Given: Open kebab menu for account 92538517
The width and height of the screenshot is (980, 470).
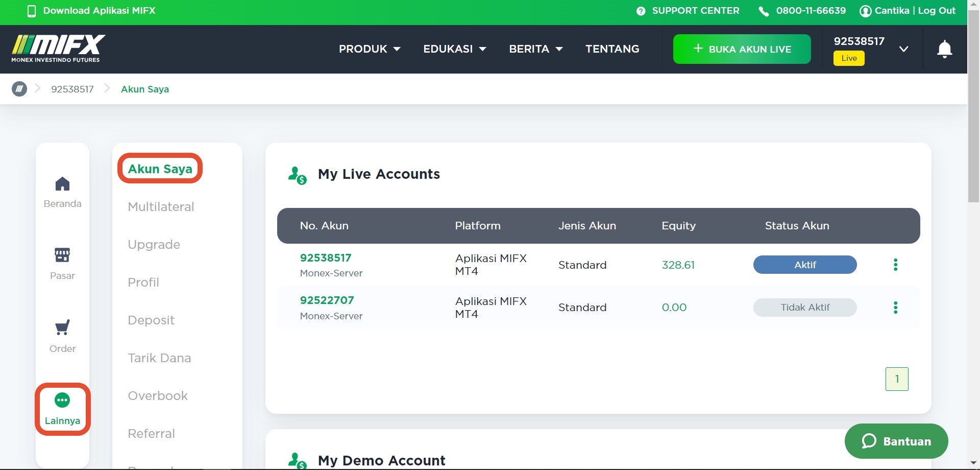Looking at the screenshot, I should (896, 265).
